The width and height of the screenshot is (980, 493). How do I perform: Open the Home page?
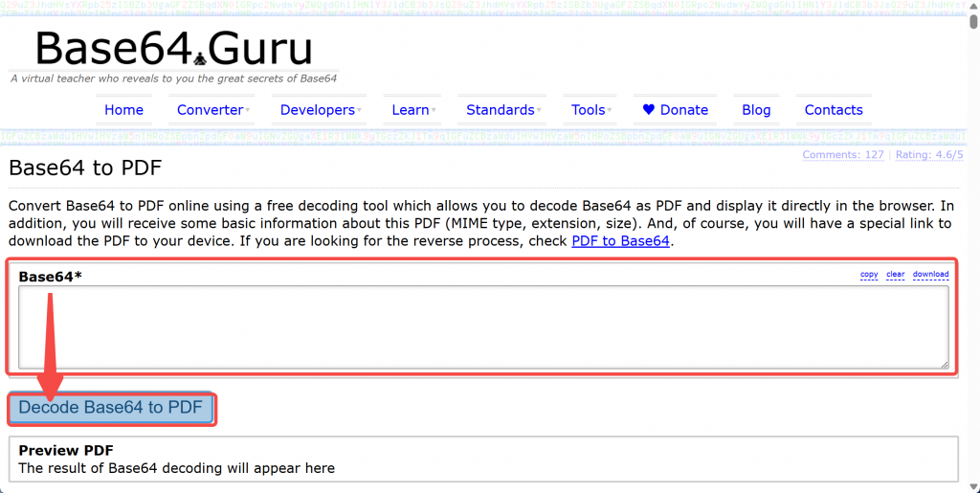[x=123, y=110]
